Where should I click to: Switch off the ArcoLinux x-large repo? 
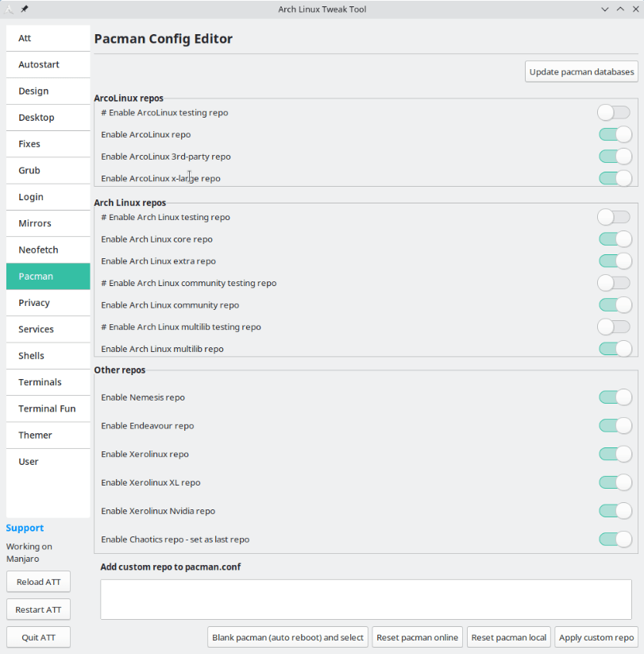pyautogui.click(x=615, y=179)
